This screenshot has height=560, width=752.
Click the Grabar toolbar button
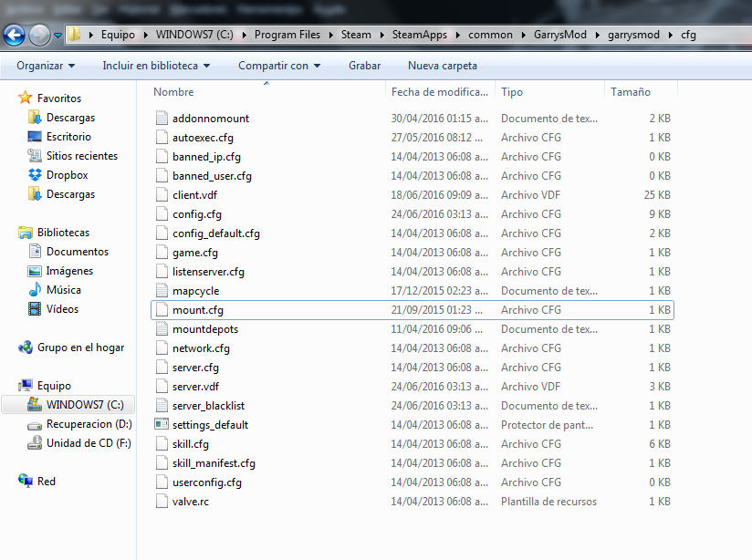pyautogui.click(x=364, y=66)
